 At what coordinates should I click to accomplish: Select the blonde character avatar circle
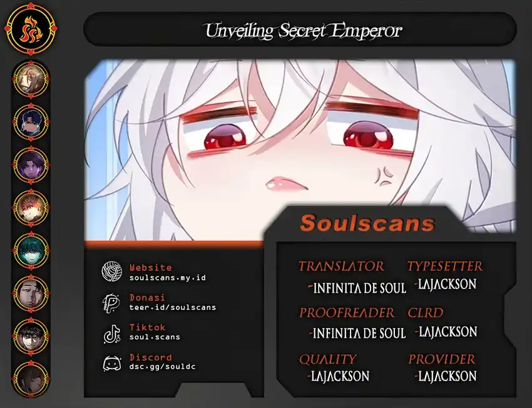tap(31, 79)
